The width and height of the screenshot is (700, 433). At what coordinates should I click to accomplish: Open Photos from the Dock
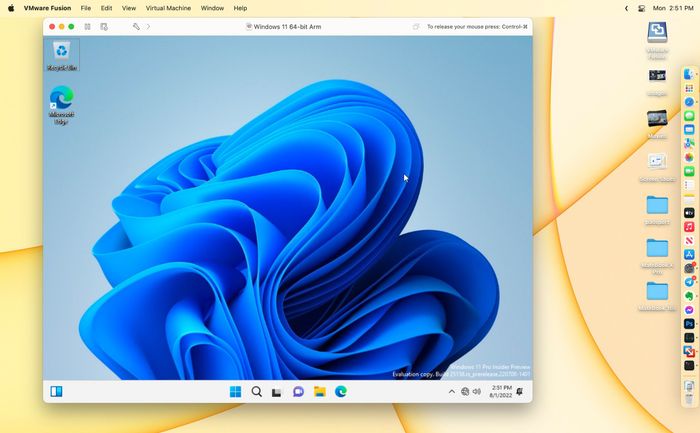pyautogui.click(x=689, y=157)
